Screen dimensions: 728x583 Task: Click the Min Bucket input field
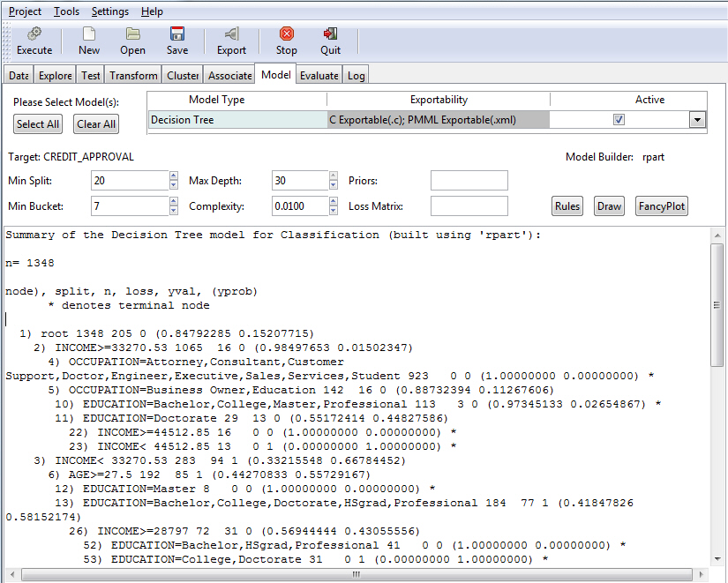130,206
